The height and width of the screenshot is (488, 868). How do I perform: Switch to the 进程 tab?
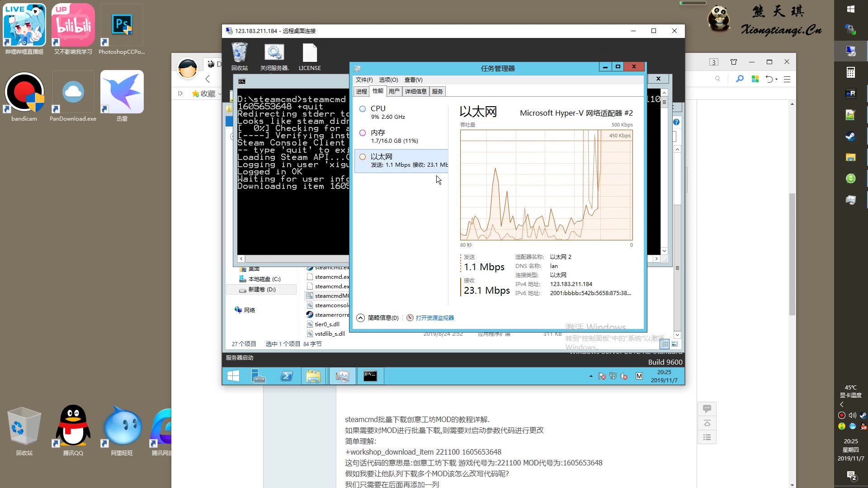tap(362, 91)
